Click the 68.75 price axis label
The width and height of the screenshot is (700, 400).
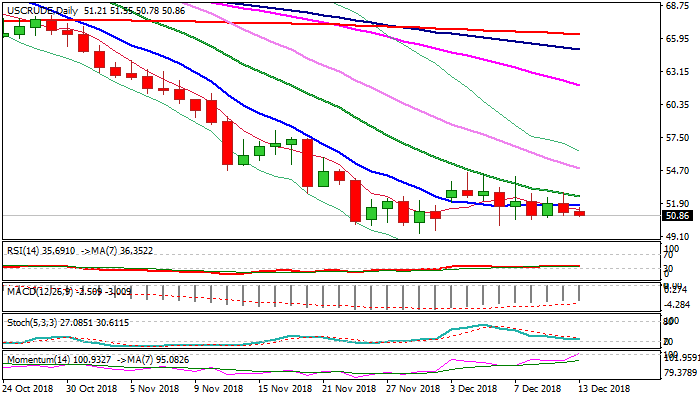(677, 5)
